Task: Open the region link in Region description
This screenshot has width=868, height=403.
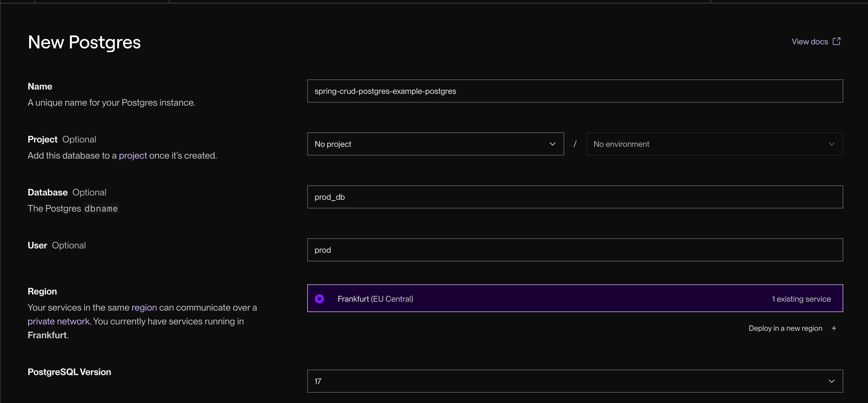Action: coord(144,308)
